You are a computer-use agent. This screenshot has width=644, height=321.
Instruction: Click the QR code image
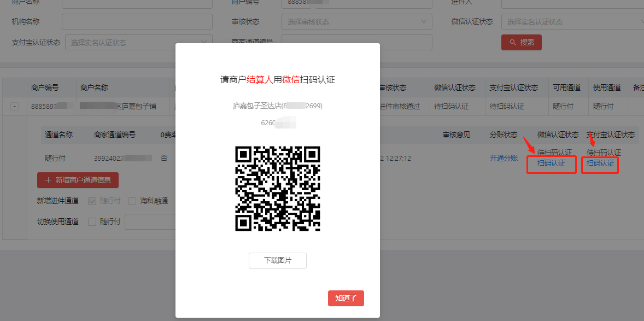pos(278,188)
